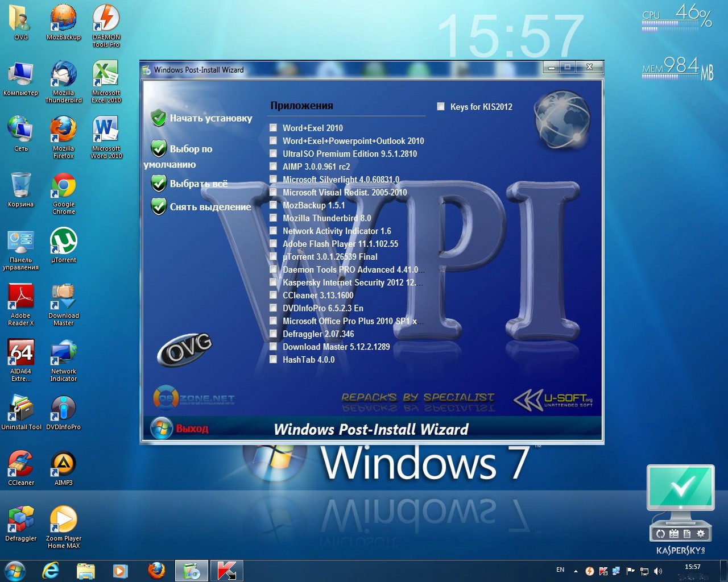The height and width of the screenshot is (582, 728).
Task: Open Kaspersky gadget settings gear button
Action: [x=701, y=534]
